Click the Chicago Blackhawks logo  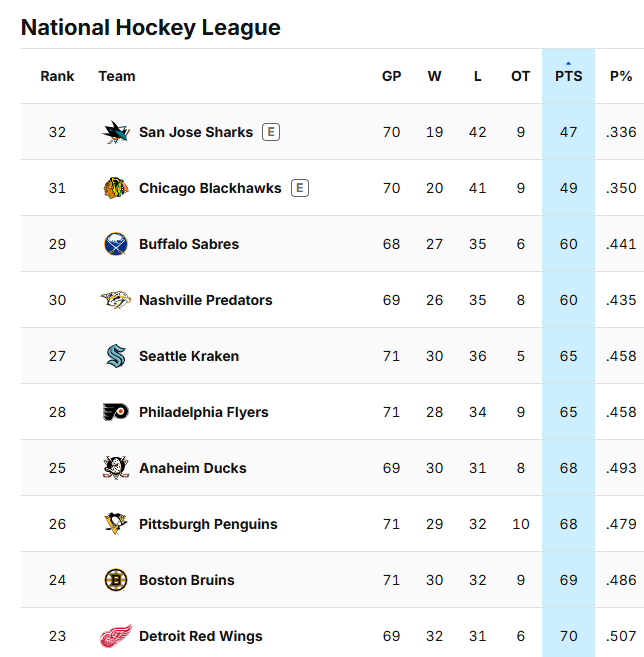point(116,188)
